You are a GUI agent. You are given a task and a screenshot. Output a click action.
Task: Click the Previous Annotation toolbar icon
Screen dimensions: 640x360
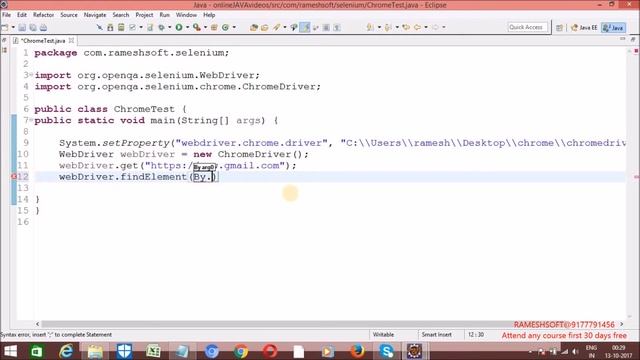388,27
